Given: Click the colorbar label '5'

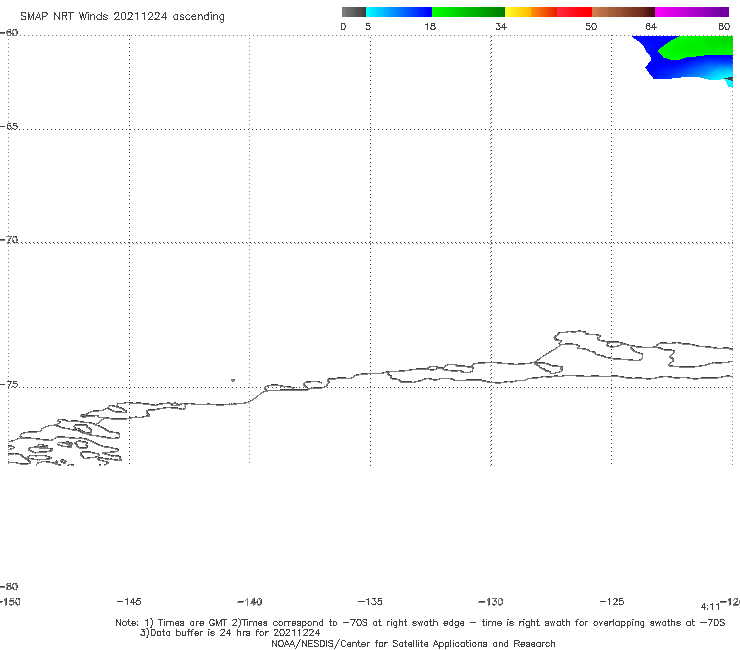Looking at the screenshot, I should 368,27.
